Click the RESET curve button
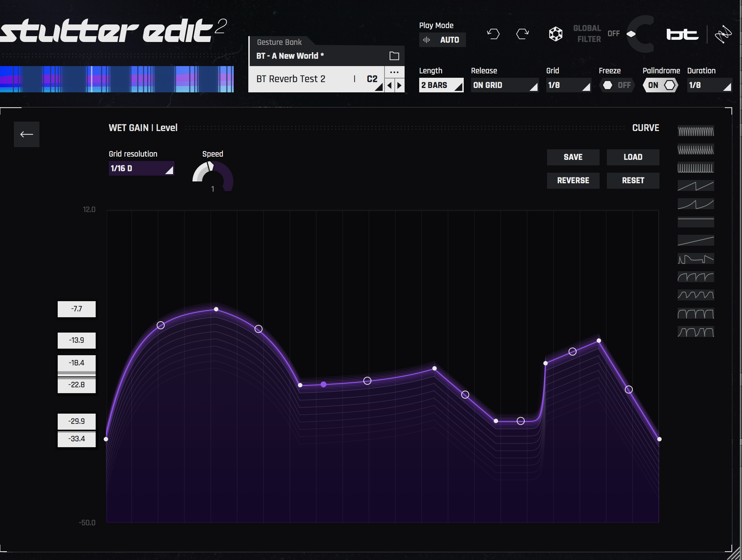 pyautogui.click(x=633, y=180)
